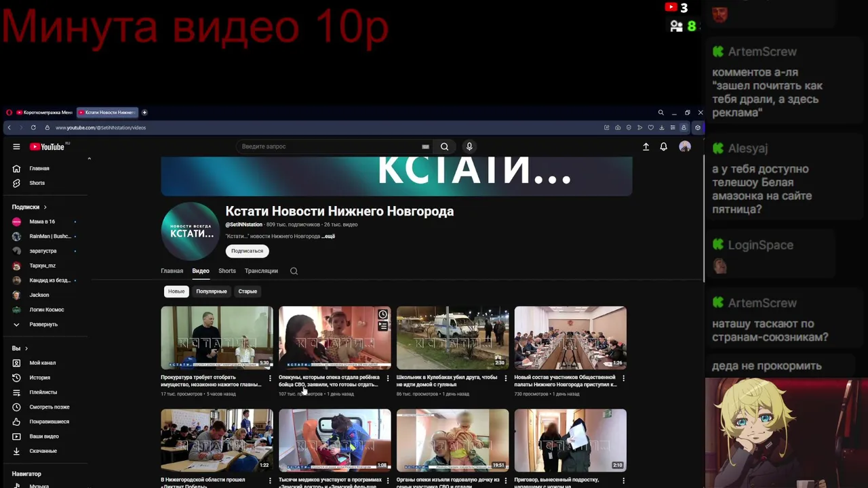The image size is (868, 488).
Task: Select the Старые sort chip
Action: pyautogui.click(x=248, y=291)
